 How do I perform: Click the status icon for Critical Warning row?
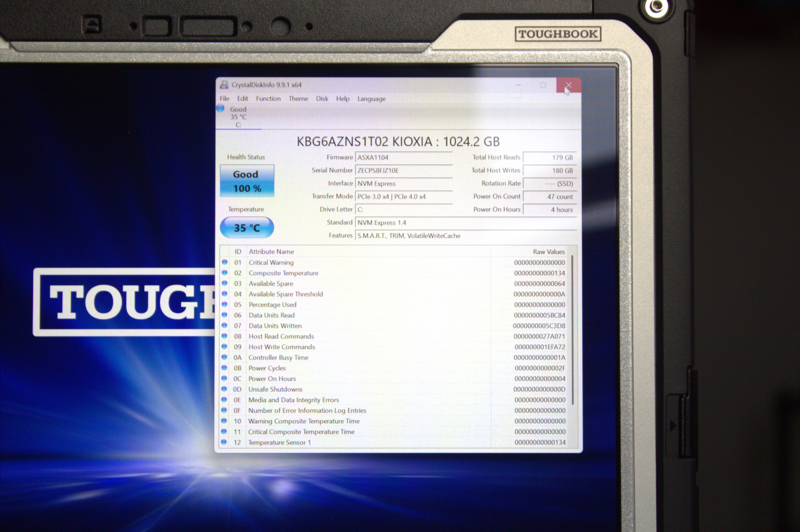(224, 262)
